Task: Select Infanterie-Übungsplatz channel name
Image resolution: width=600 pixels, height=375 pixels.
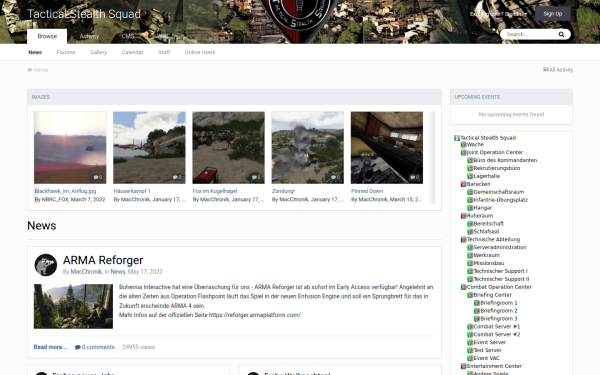Action: tap(501, 200)
